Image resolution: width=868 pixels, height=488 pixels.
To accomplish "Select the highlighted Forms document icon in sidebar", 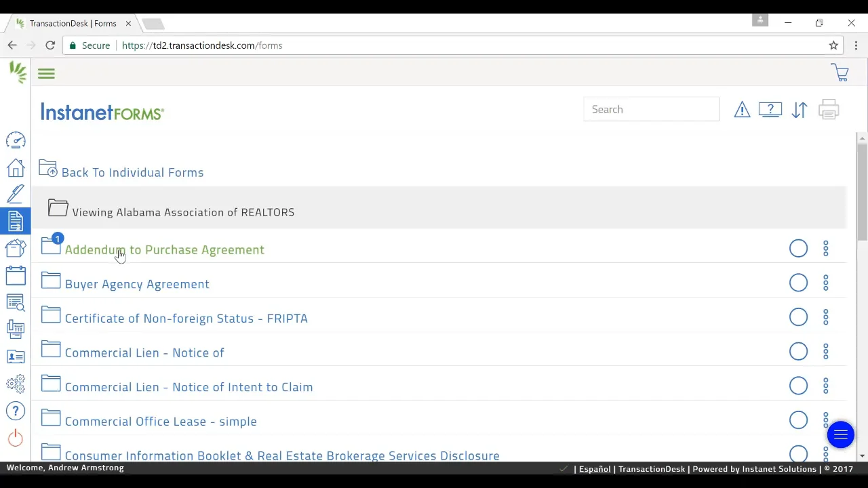I will (x=16, y=221).
